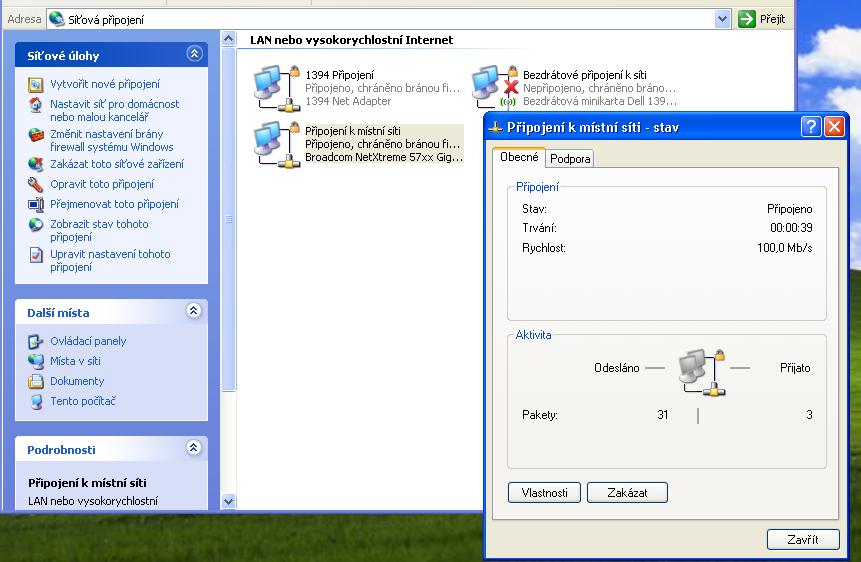
Task: Click the help question mark in status dialog
Action: (811, 127)
